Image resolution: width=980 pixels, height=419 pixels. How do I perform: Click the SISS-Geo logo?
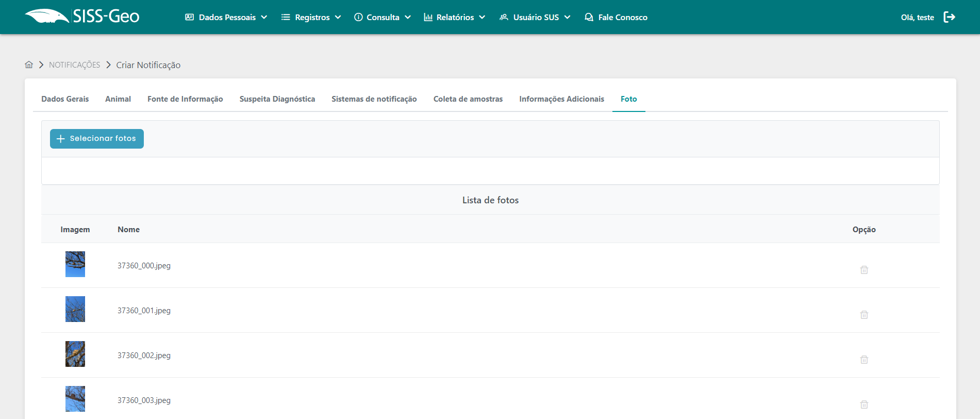[x=82, y=17]
